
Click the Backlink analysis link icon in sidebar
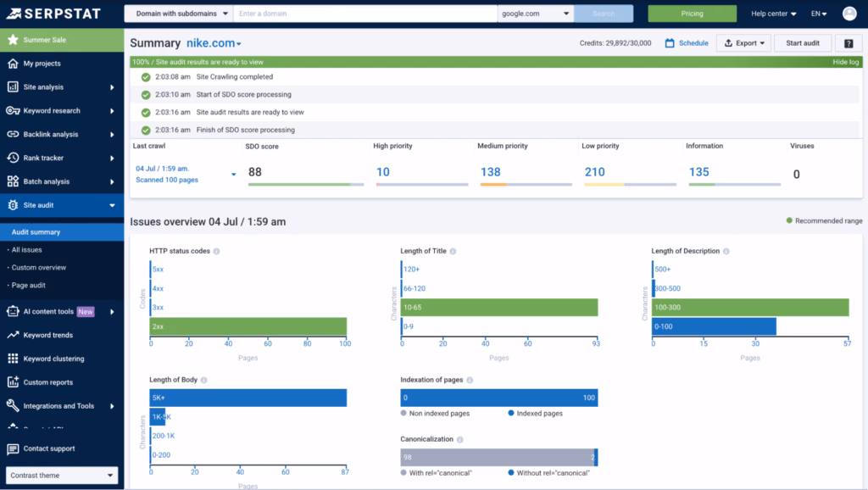coord(13,134)
